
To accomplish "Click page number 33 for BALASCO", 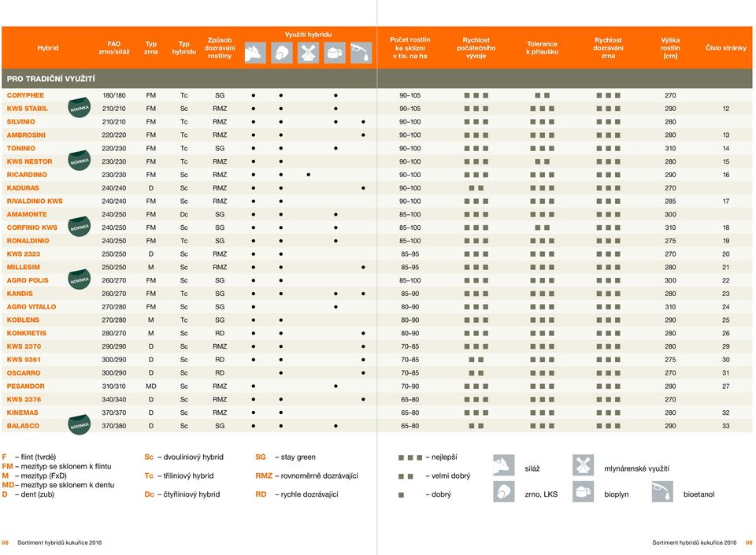I will tap(725, 426).
